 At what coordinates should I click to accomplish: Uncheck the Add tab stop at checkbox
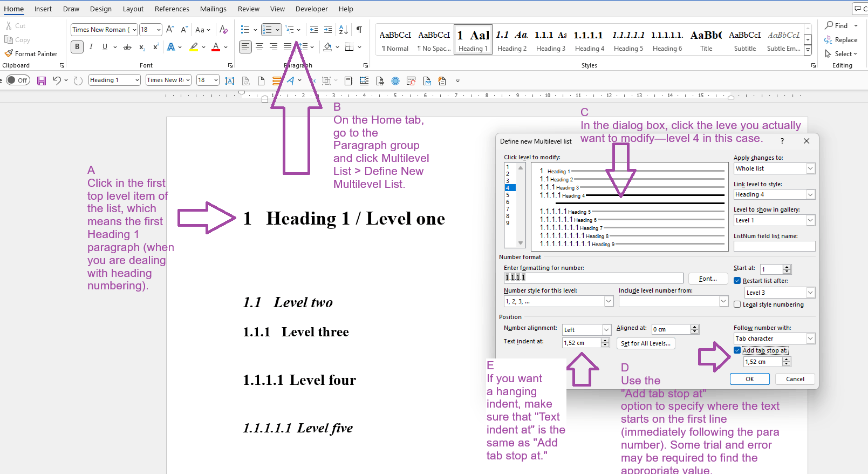[737, 350]
